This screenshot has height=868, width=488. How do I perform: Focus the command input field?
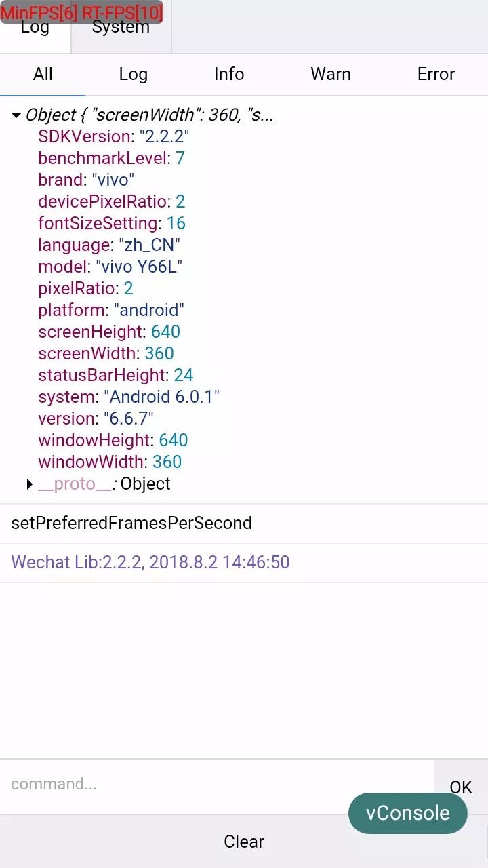point(217,785)
